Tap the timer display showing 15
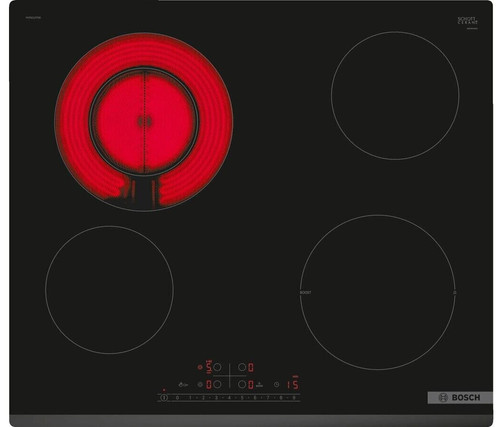Viewport: 500px width, 427px height. click(293, 384)
